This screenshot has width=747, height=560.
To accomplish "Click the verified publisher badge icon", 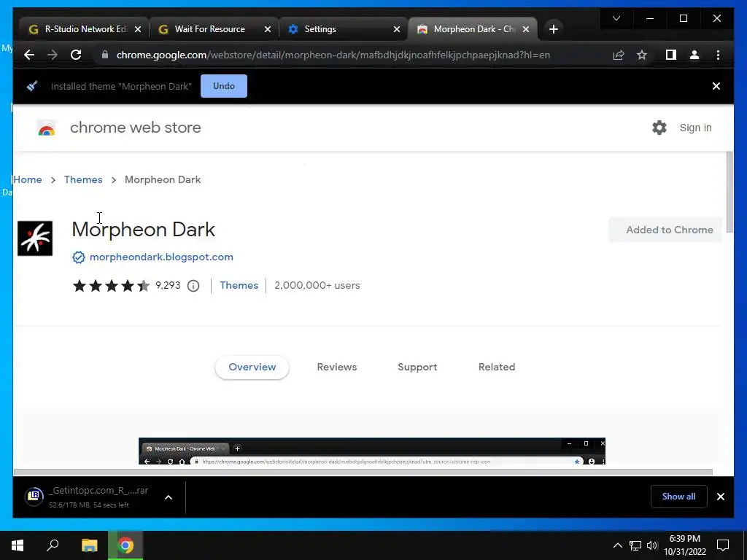I will (x=79, y=257).
